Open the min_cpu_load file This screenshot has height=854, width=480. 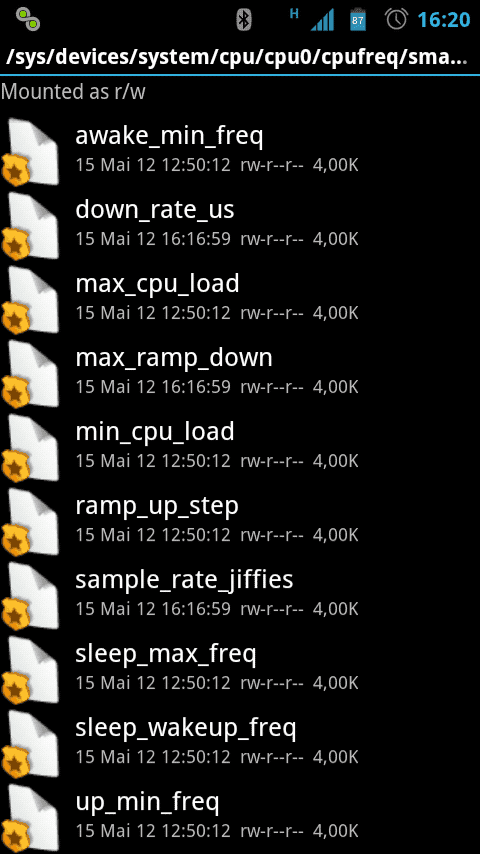[x=240, y=445]
